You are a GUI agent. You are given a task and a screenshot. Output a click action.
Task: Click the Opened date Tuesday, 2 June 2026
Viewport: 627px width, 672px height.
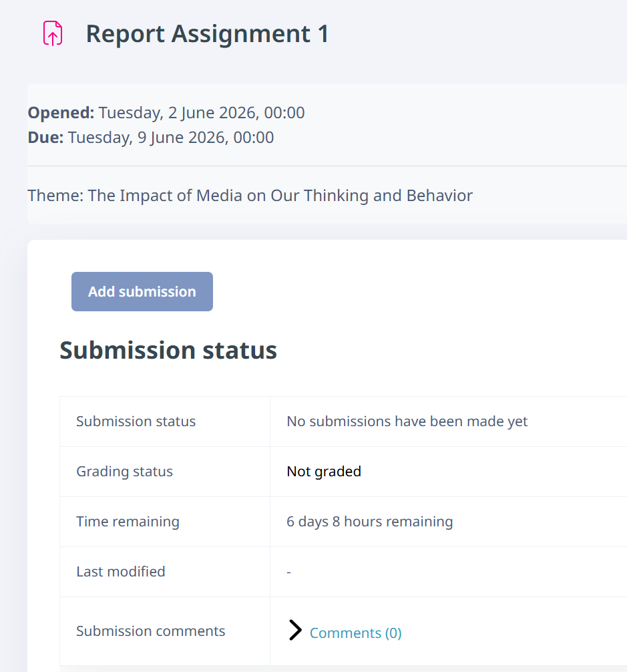pos(202,113)
